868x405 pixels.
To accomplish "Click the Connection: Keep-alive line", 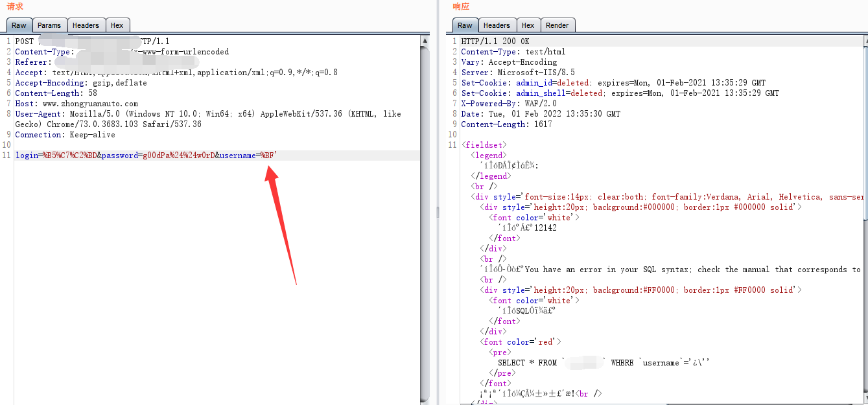I will pos(65,135).
